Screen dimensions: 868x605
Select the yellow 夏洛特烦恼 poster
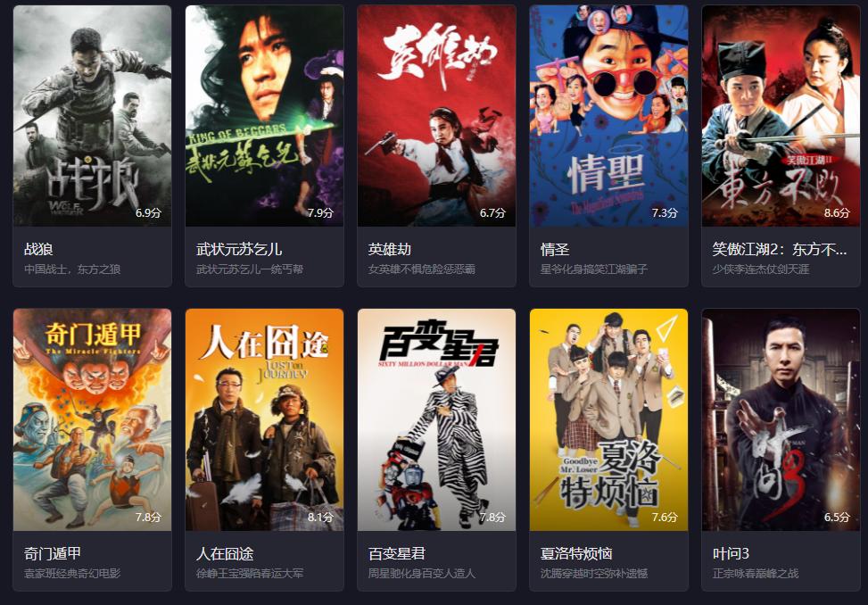click(x=609, y=419)
